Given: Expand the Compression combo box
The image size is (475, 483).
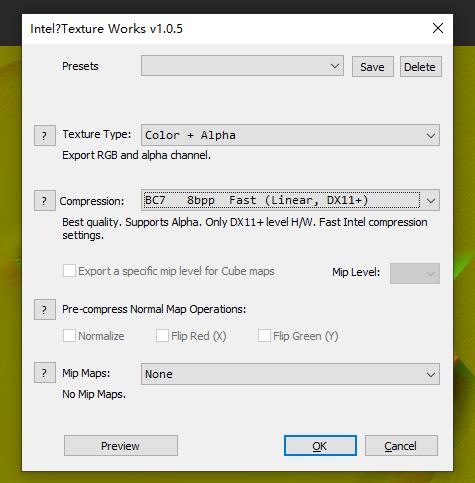Looking at the screenshot, I should [290, 200].
